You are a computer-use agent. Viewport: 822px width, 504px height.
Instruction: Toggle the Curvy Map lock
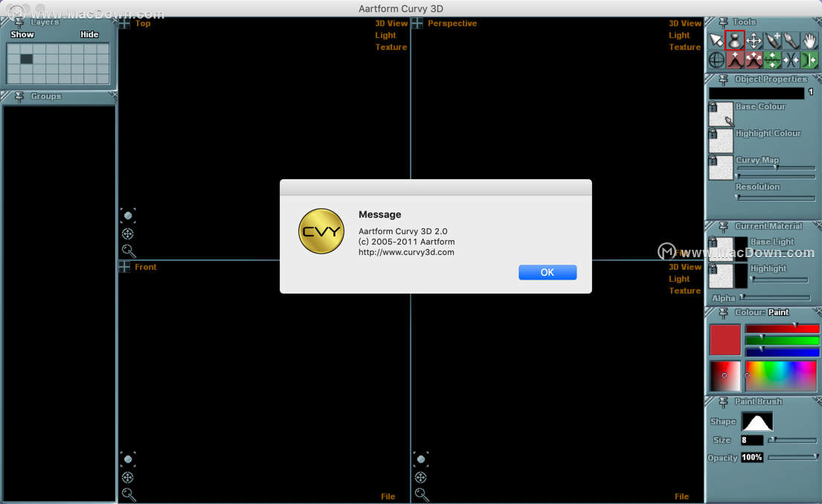[713, 160]
